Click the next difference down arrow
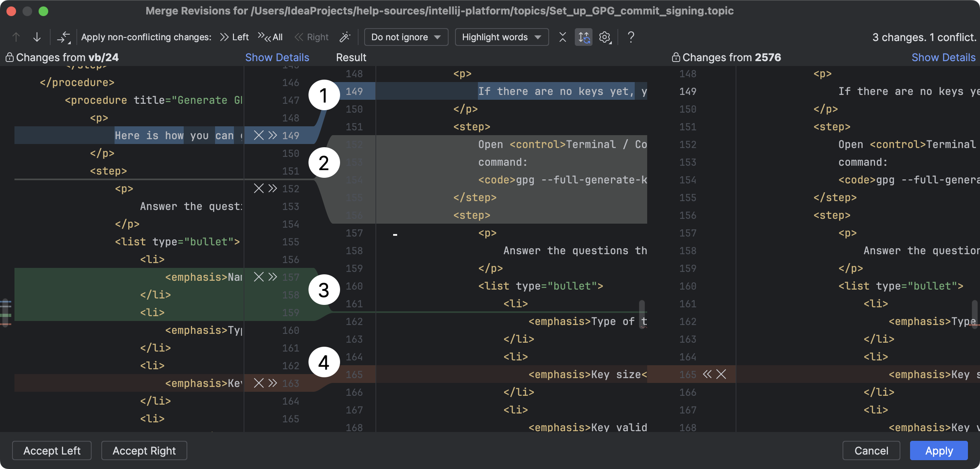980x469 pixels. pyautogui.click(x=37, y=37)
